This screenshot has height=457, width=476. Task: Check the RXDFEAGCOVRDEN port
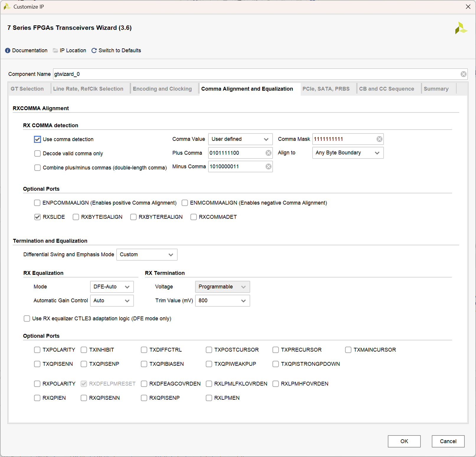144,384
